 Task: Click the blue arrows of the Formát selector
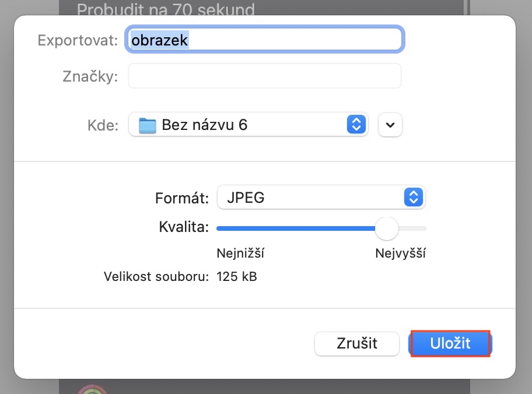pyautogui.click(x=412, y=198)
